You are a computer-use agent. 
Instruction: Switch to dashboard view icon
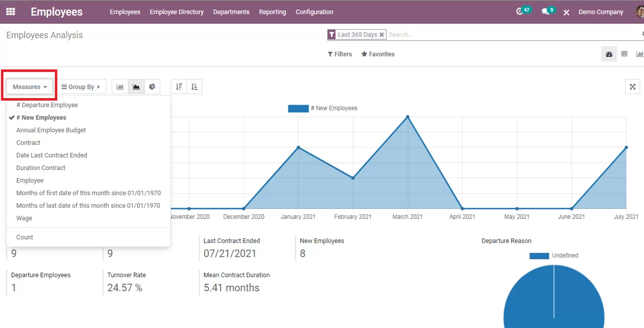pos(609,54)
